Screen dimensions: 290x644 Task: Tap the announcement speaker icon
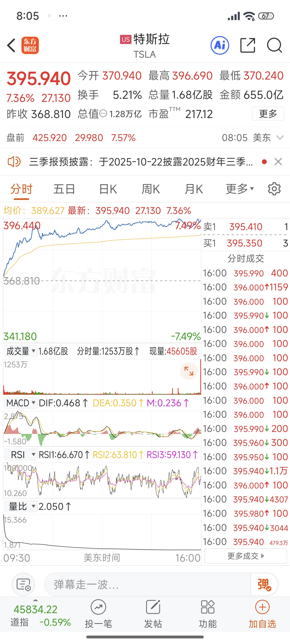pos(14,162)
